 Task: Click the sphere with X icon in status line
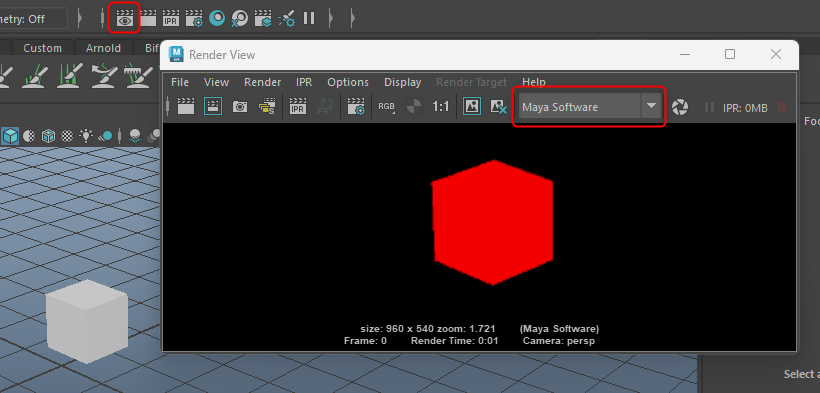240,19
